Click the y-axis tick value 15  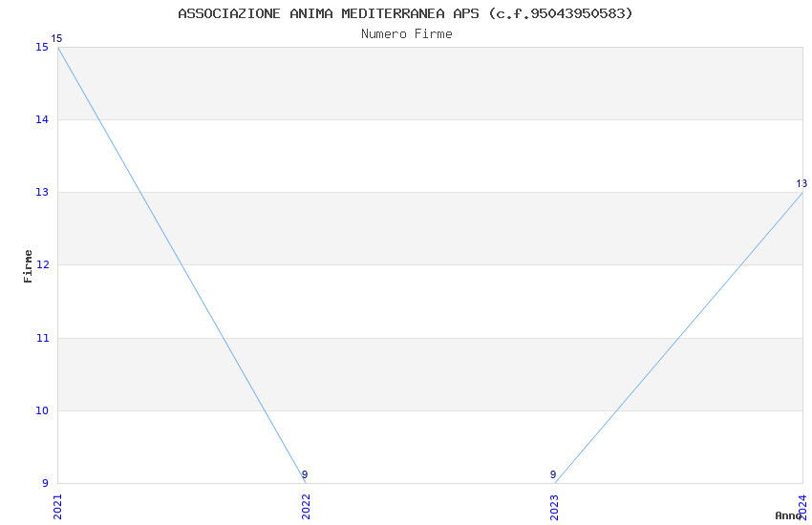click(x=42, y=47)
